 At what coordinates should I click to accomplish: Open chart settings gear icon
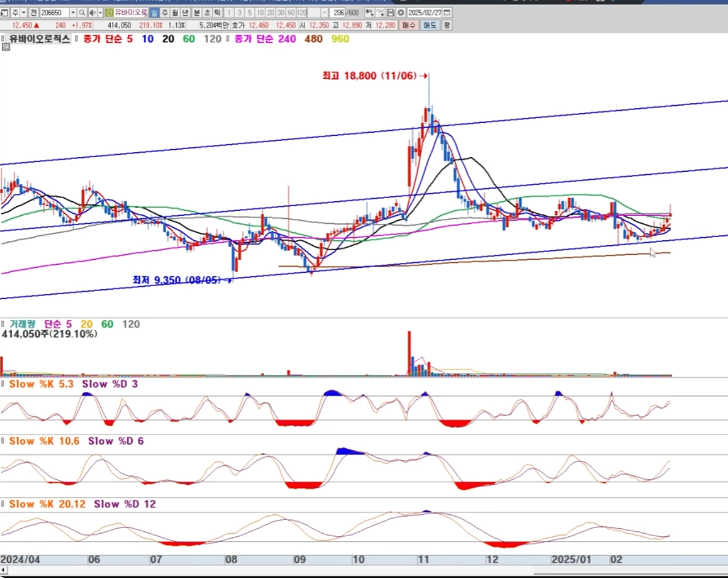tap(401, 12)
